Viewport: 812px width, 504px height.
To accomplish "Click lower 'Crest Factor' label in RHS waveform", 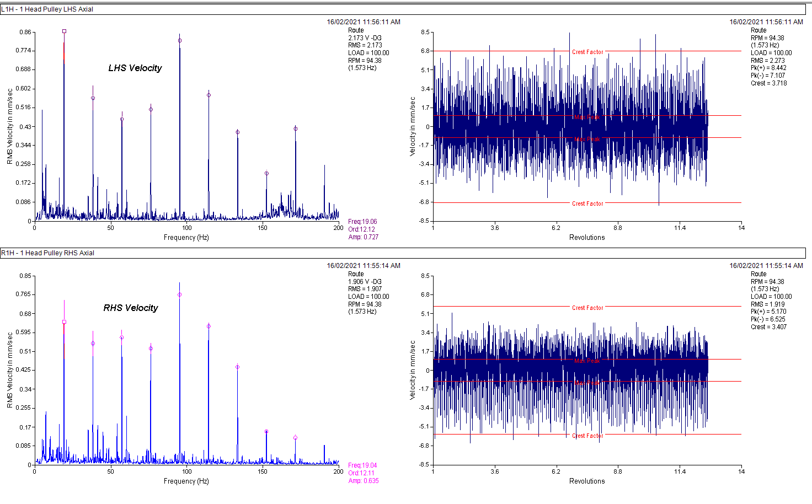I will pyautogui.click(x=587, y=436).
